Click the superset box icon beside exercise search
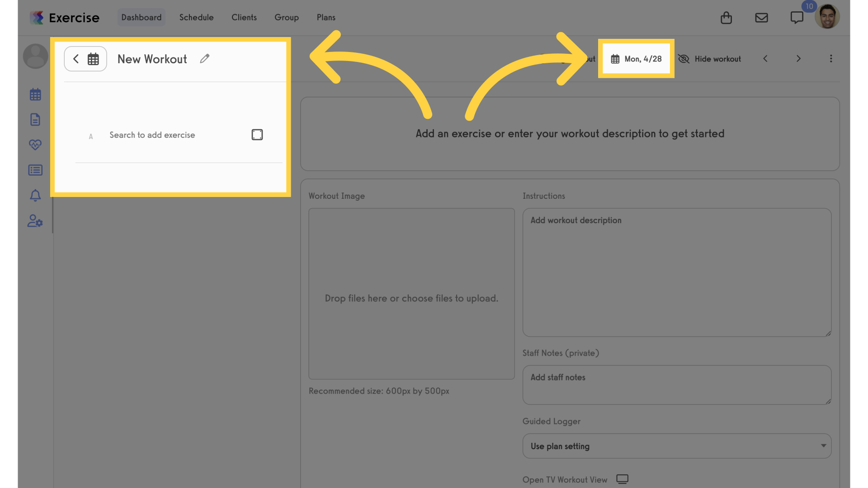 257,135
